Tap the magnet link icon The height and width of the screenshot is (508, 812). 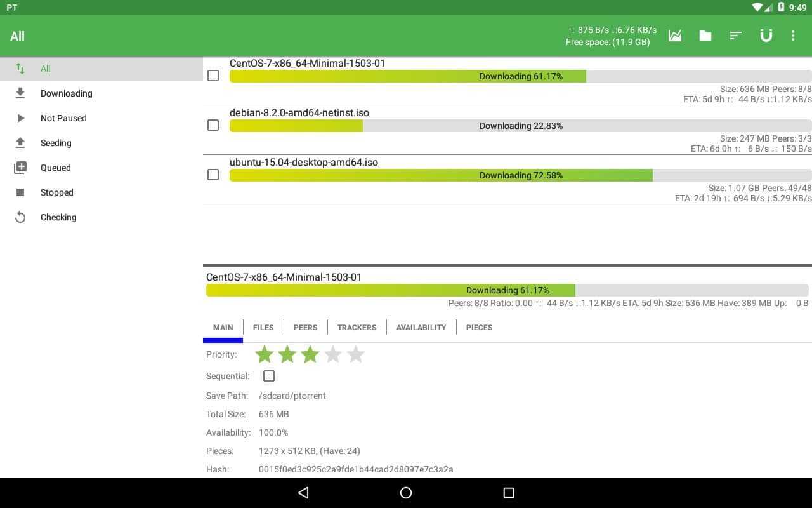click(x=766, y=36)
